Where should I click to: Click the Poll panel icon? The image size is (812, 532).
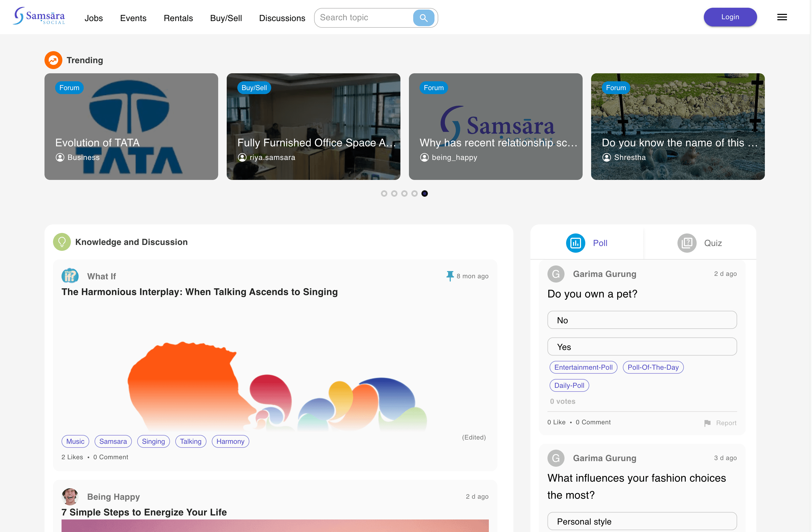point(575,242)
